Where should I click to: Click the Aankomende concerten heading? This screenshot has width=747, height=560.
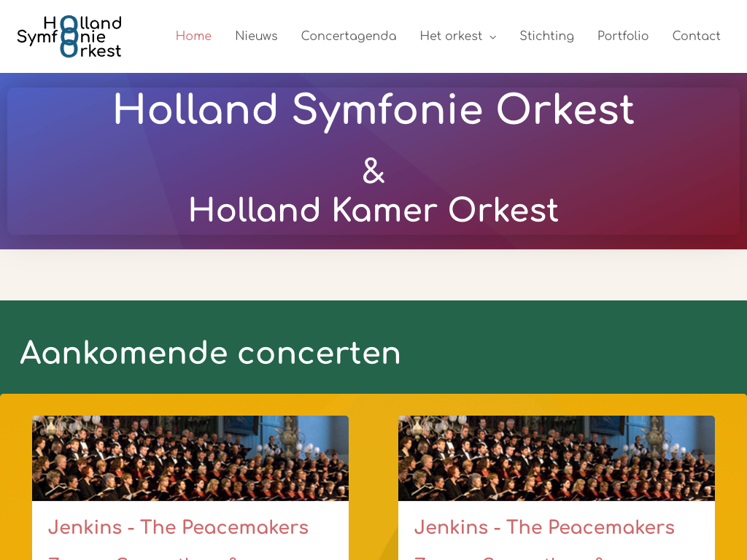pos(210,353)
